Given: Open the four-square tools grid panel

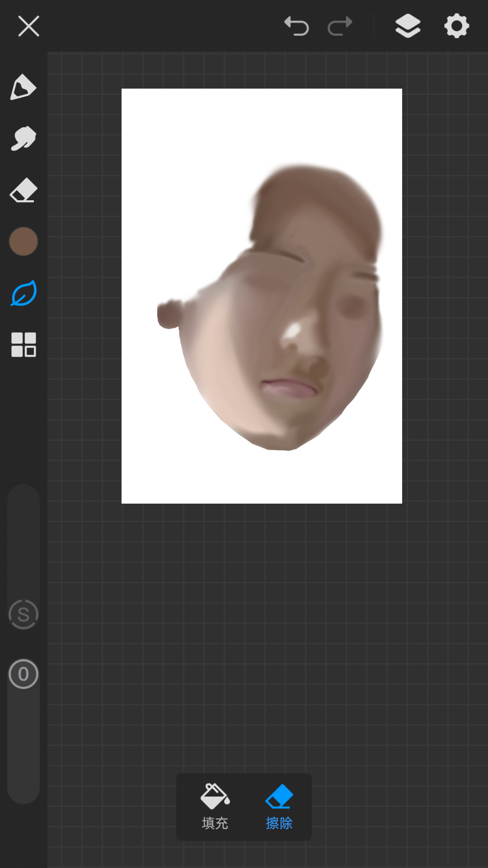Looking at the screenshot, I should click(23, 344).
